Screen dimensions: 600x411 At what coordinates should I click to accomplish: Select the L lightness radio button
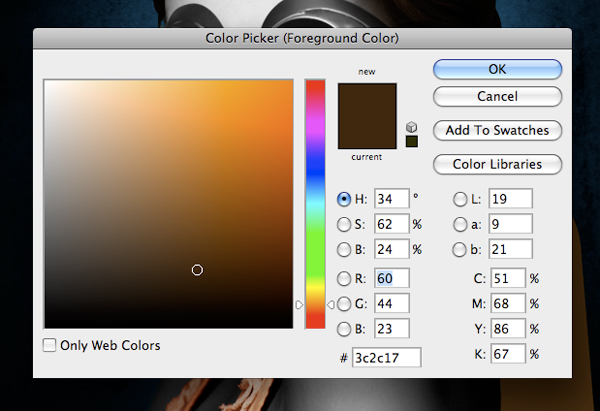click(460, 199)
